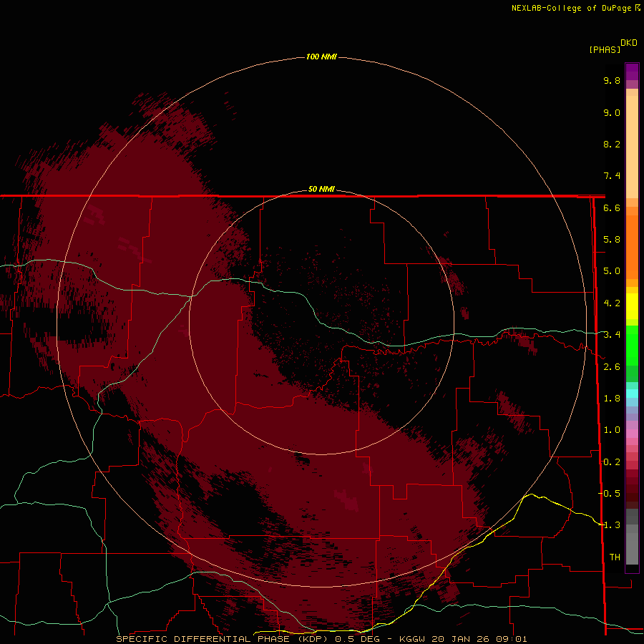This screenshot has height=644, width=644.
Task: Click the 6.6 value on the scale
Action: tap(612, 208)
